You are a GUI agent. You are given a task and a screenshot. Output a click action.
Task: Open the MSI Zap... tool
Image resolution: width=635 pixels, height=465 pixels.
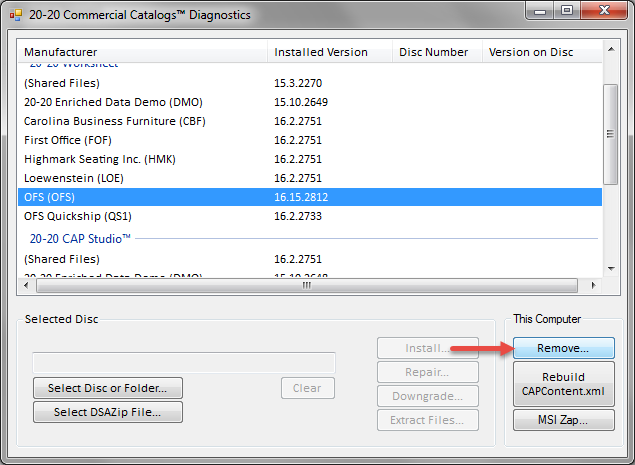(x=563, y=420)
